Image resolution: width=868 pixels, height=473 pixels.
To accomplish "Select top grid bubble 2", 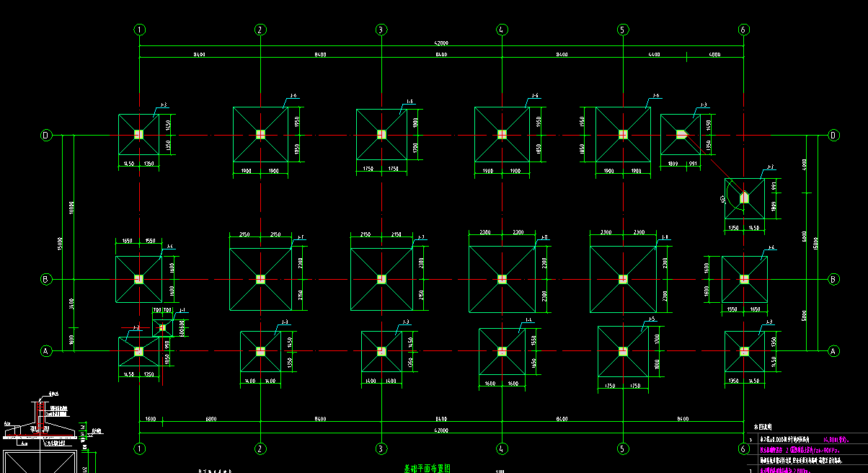I will pos(260,30).
